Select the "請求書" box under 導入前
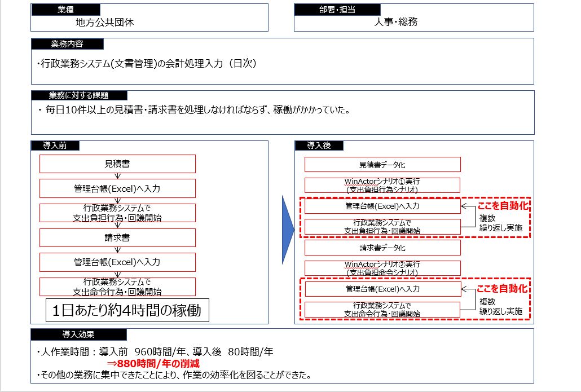The width and height of the screenshot is (581, 392). [117, 237]
